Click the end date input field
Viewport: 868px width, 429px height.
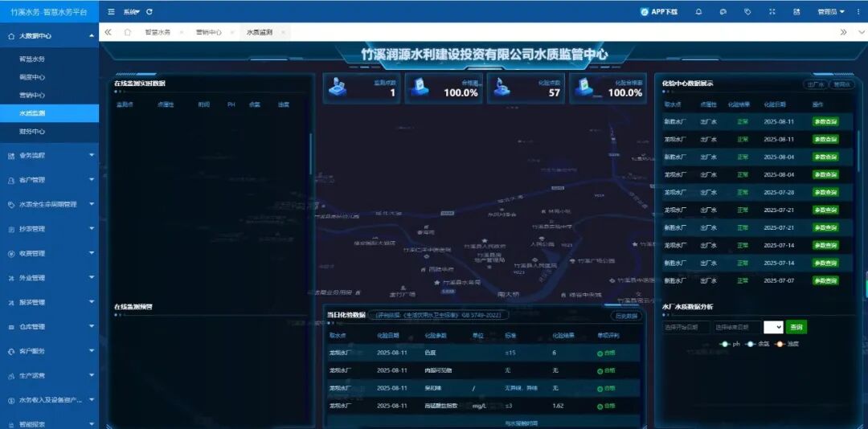click(737, 327)
